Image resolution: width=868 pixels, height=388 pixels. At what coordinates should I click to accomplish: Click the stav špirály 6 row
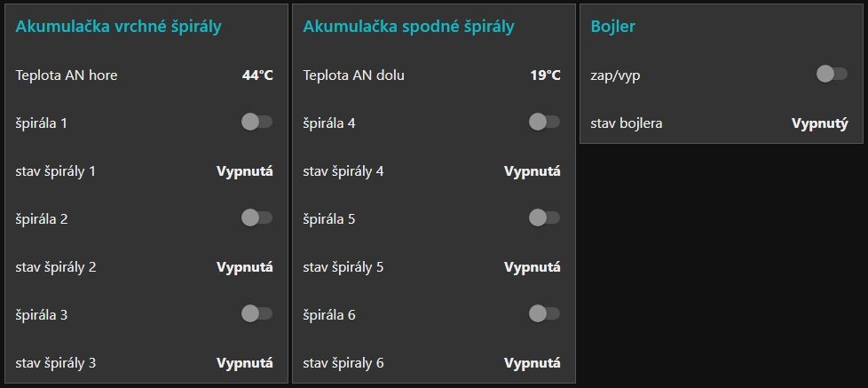[x=343, y=362]
